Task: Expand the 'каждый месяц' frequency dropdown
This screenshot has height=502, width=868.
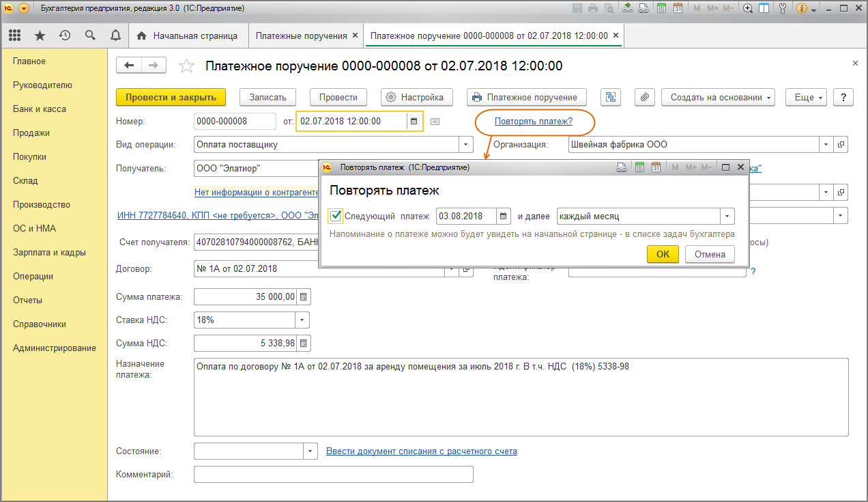Action: [x=727, y=217]
